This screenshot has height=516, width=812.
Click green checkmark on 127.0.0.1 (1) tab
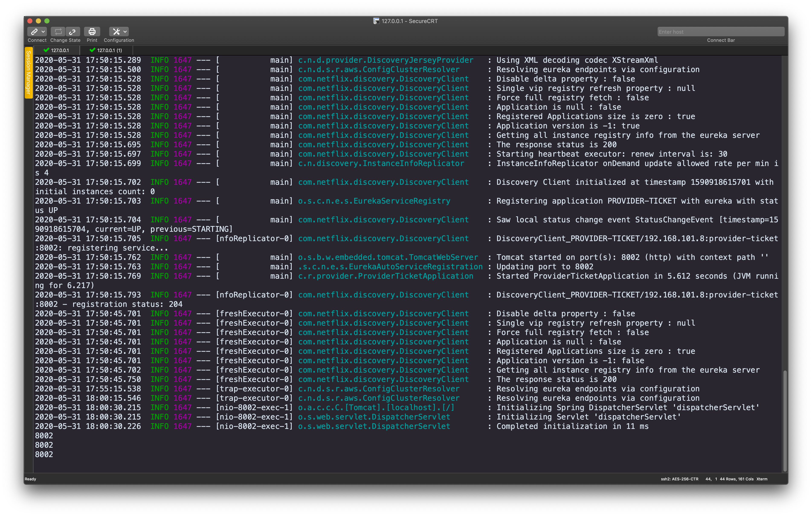coord(92,50)
